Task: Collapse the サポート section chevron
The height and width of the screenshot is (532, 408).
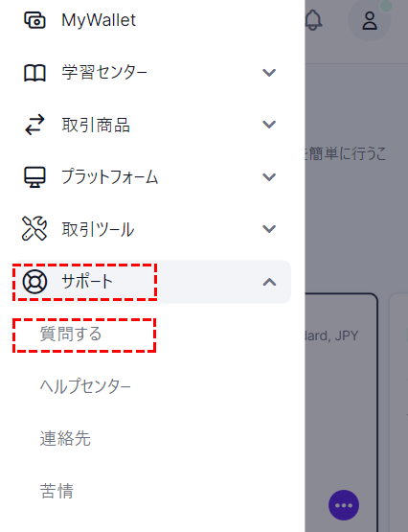Action: tap(269, 282)
